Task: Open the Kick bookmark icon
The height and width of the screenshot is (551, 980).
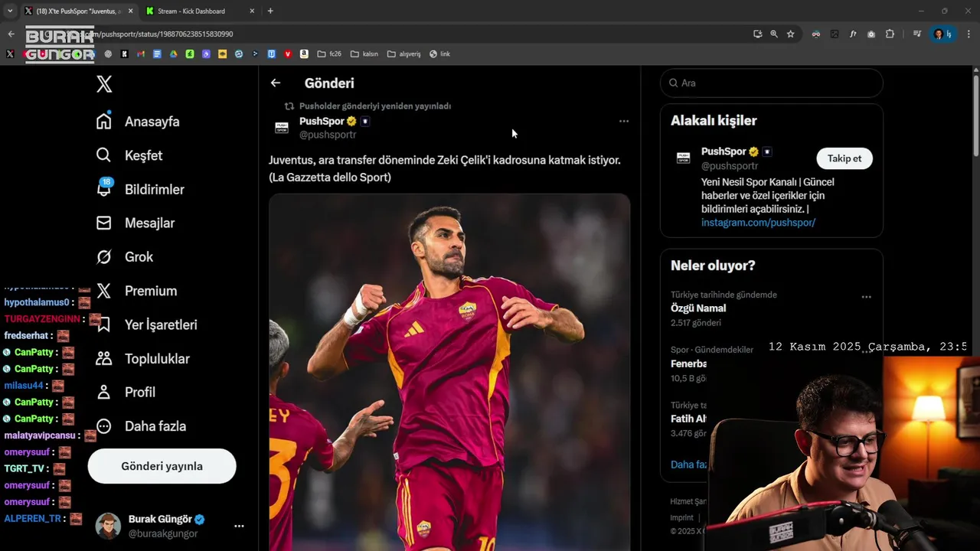Action: pyautogui.click(x=125, y=54)
